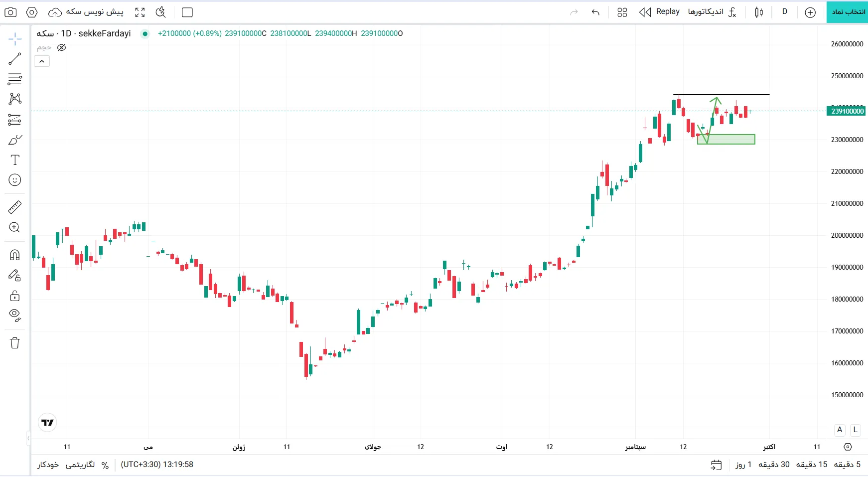Click the blank square layout color box

point(187,12)
